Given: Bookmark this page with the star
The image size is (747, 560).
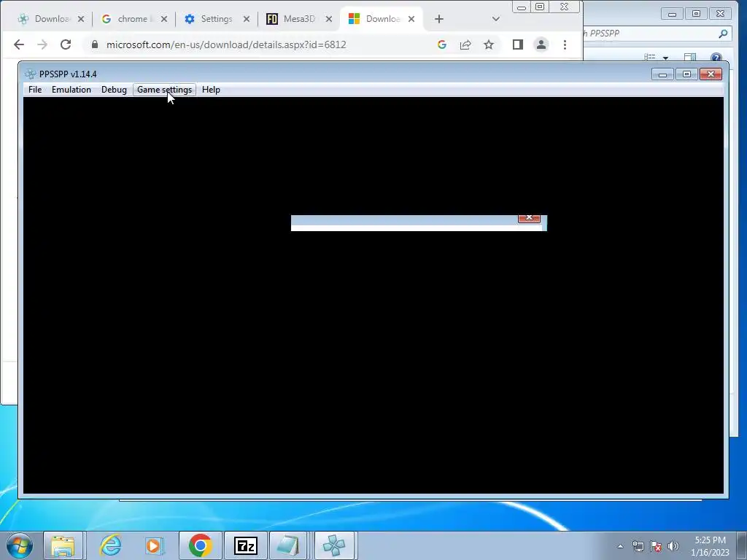Looking at the screenshot, I should click(489, 44).
